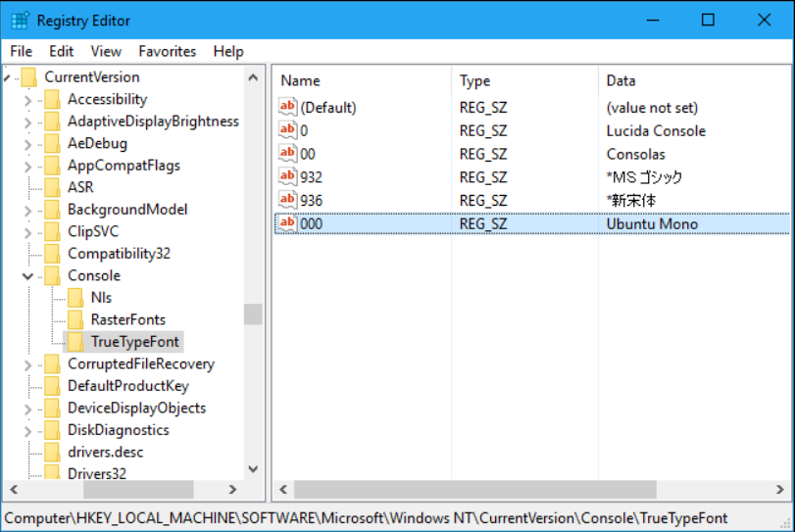
Task: Click values pane scroll right arrow
Action: click(x=779, y=490)
